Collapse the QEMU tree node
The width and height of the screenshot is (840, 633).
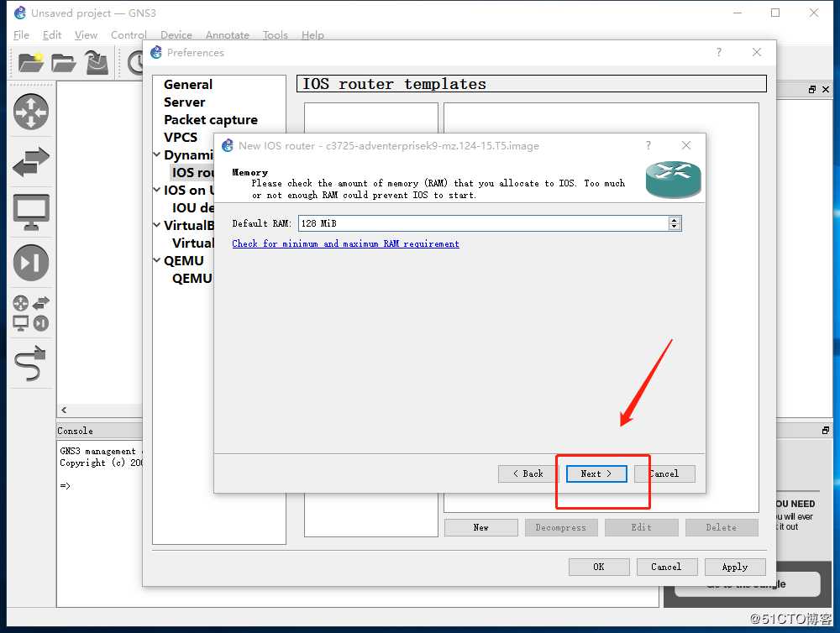pos(156,261)
